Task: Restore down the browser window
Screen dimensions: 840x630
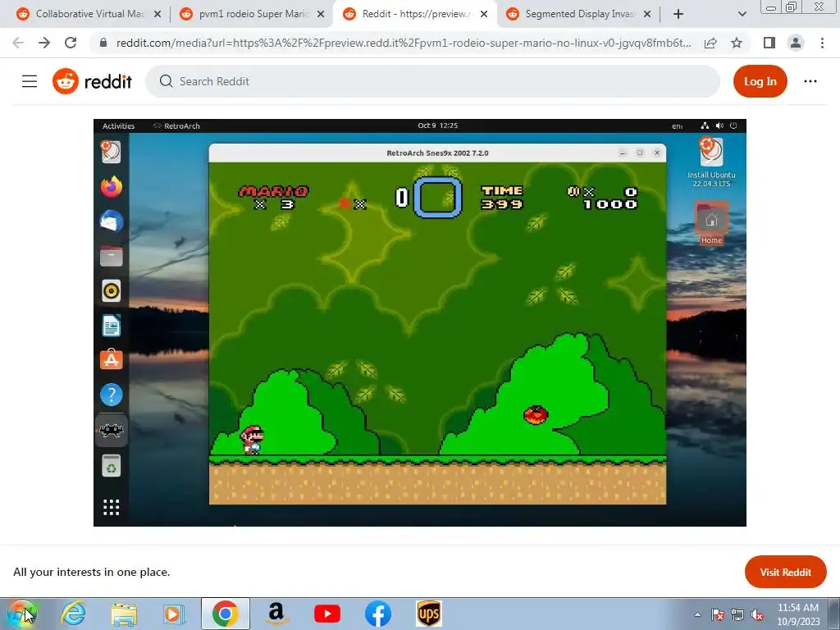Action: pos(791,7)
